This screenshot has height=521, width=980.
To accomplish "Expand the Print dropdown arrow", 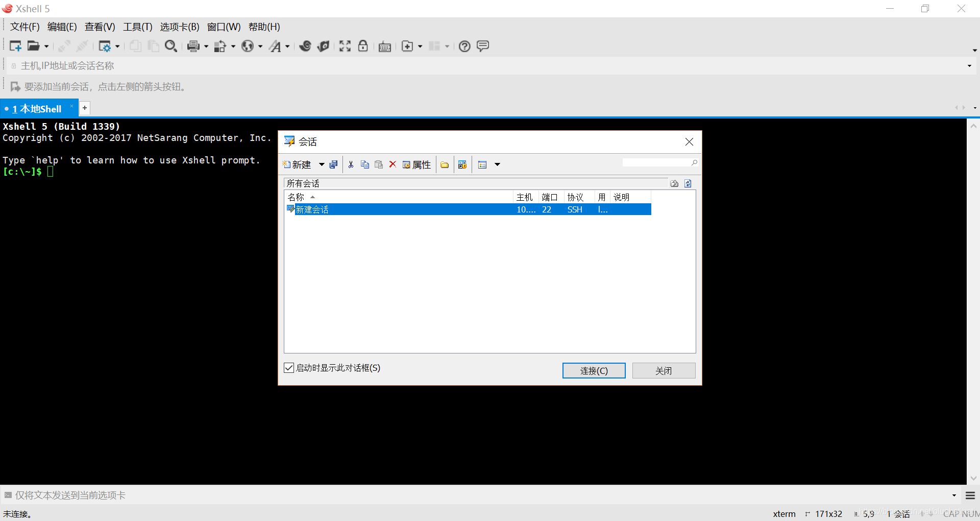I will (206, 46).
